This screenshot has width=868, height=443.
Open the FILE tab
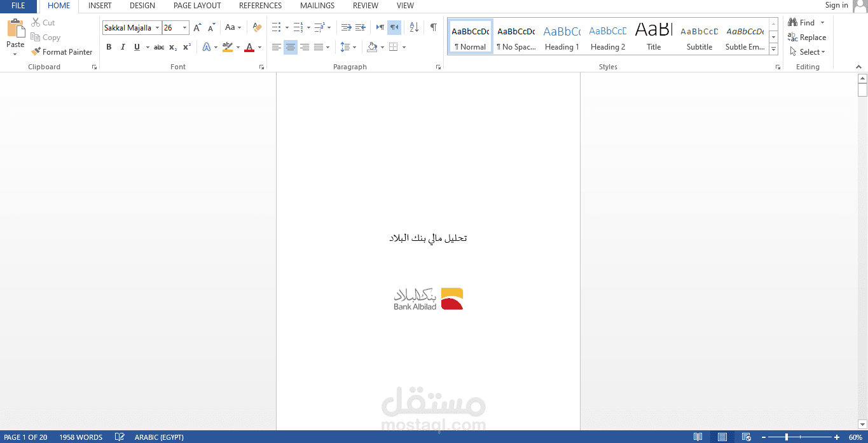[18, 6]
